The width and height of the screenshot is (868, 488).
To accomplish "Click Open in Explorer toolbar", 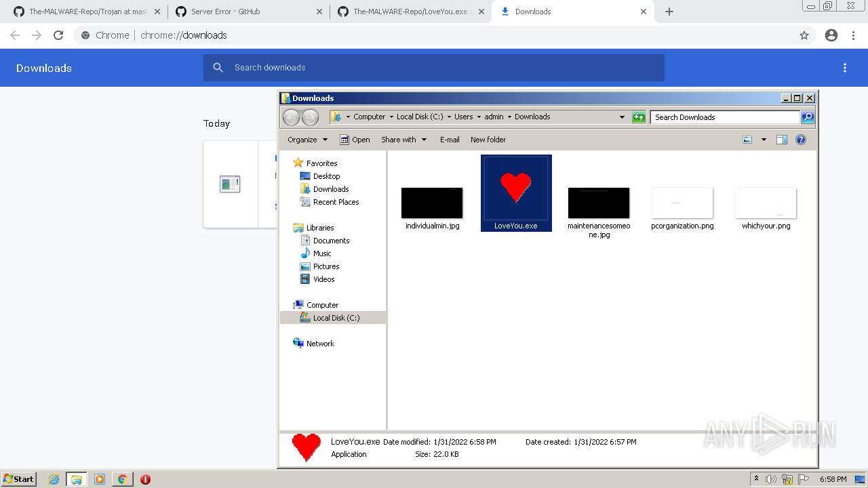I will 355,140.
